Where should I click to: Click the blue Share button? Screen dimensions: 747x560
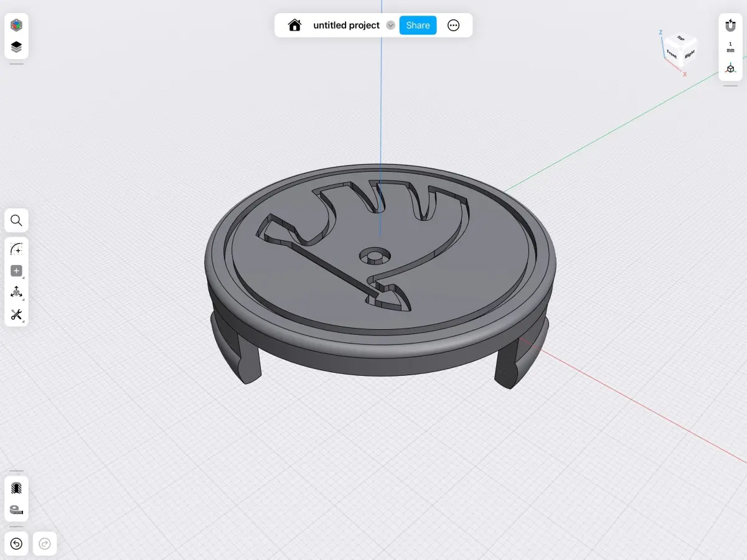[x=418, y=26]
